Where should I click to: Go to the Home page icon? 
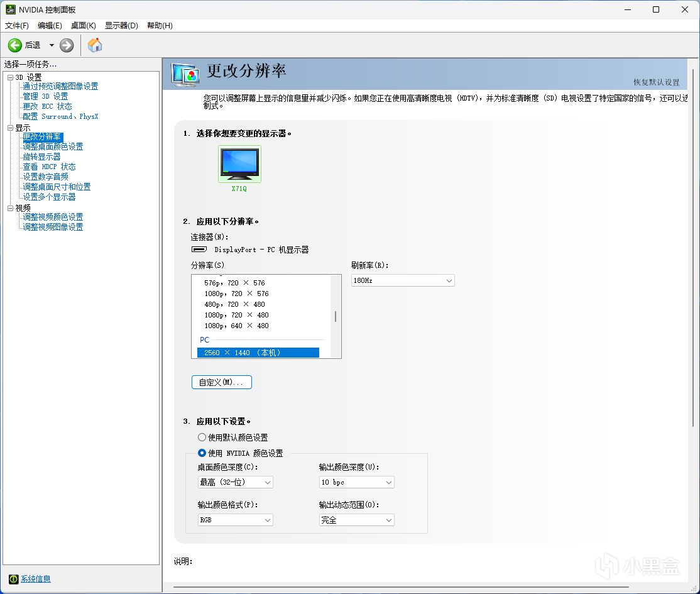point(95,45)
